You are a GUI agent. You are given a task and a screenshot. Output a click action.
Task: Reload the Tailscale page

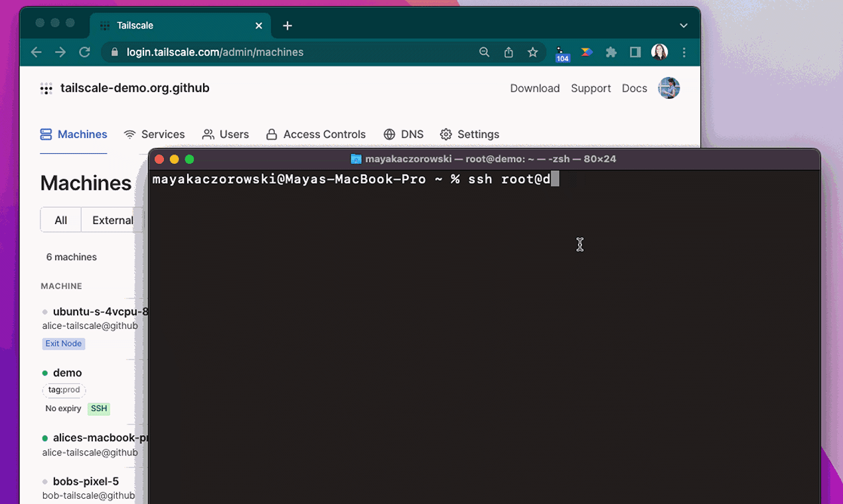(84, 52)
